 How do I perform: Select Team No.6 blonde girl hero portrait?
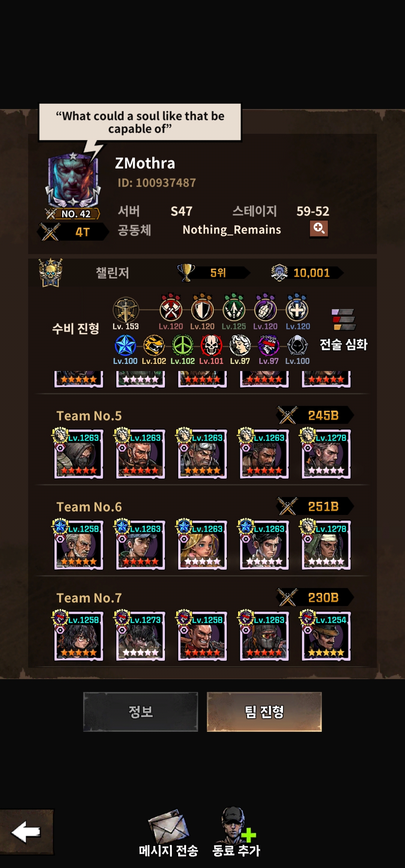pyautogui.click(x=202, y=545)
